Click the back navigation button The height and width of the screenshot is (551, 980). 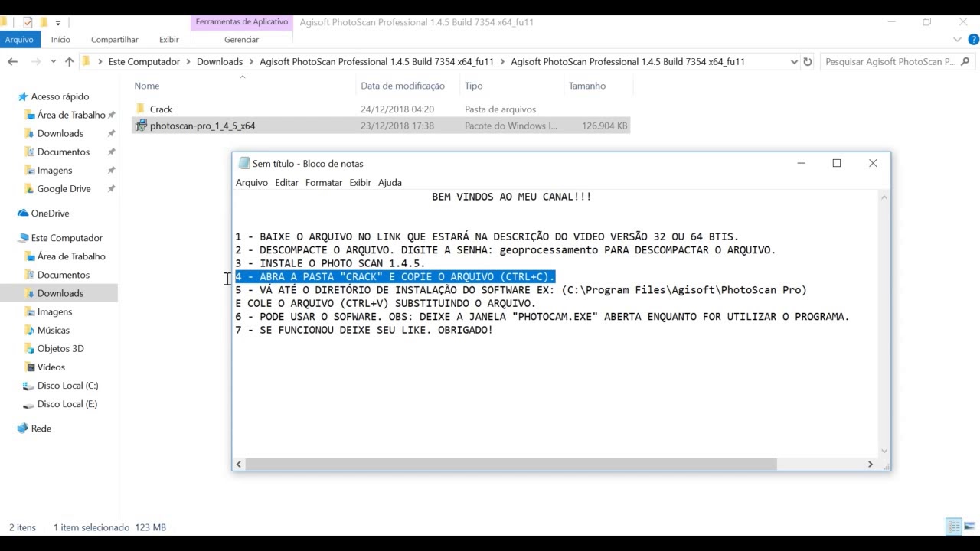(12, 61)
